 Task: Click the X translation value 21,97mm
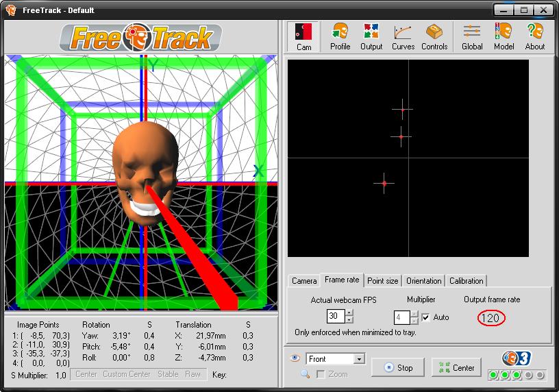211,336
